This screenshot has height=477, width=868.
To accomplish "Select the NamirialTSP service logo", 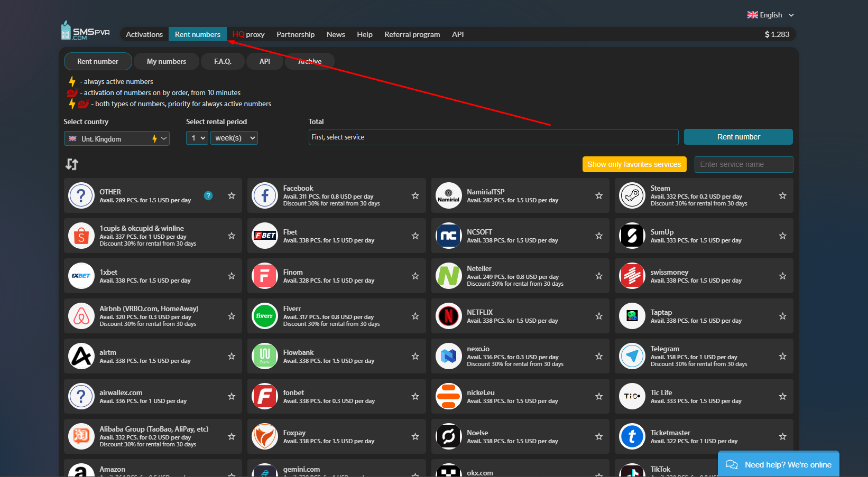I will (448, 195).
